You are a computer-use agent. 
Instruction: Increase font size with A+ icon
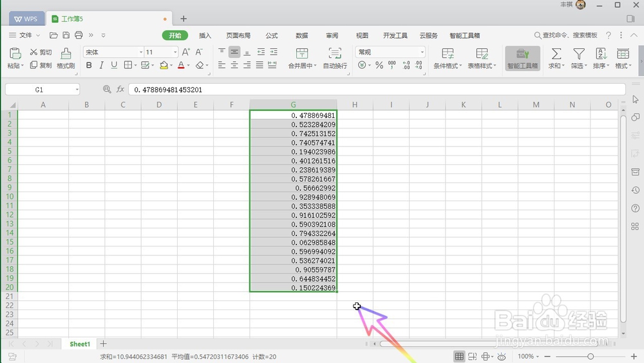tap(185, 52)
